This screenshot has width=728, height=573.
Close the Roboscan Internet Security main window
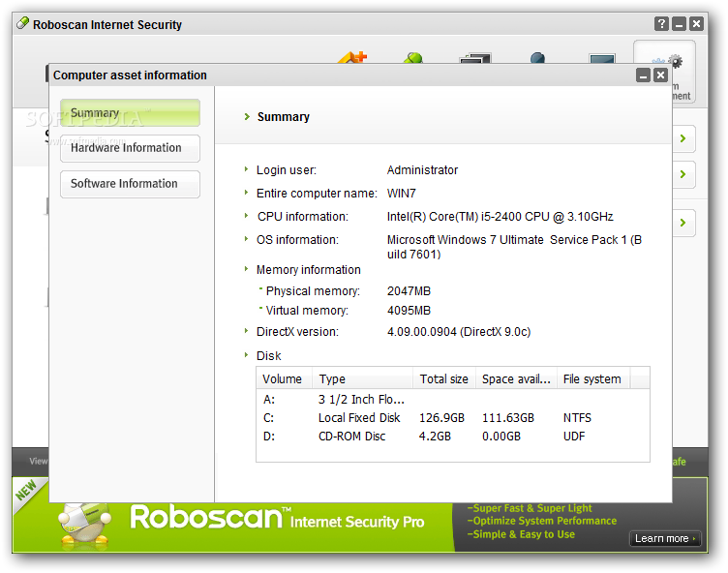pyautogui.click(x=696, y=23)
